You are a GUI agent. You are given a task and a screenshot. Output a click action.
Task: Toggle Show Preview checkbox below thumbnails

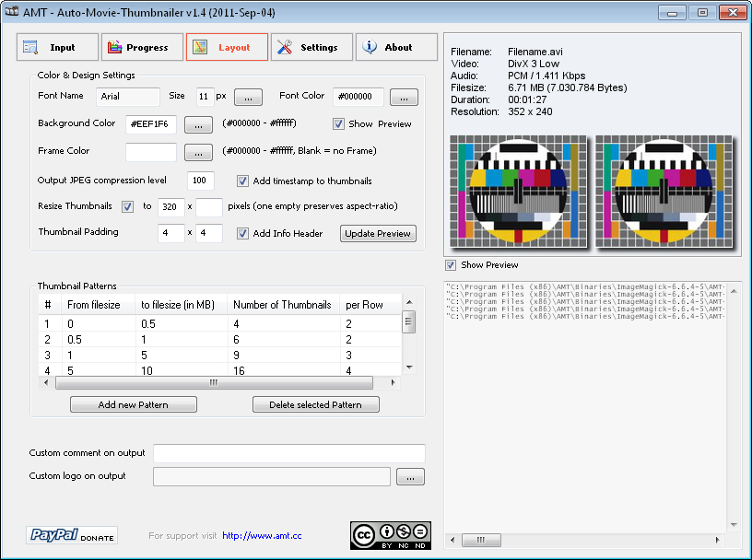tap(451, 264)
